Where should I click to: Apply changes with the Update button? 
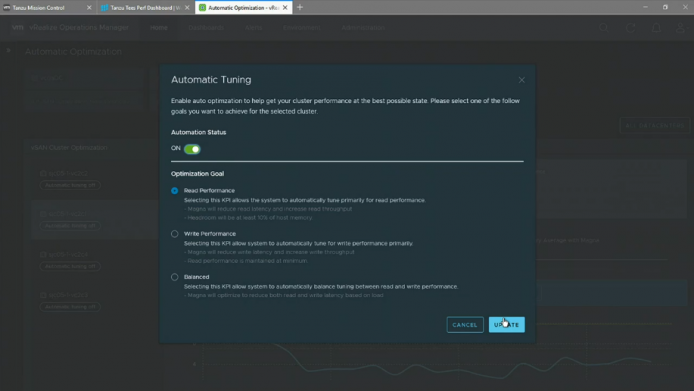click(x=507, y=325)
